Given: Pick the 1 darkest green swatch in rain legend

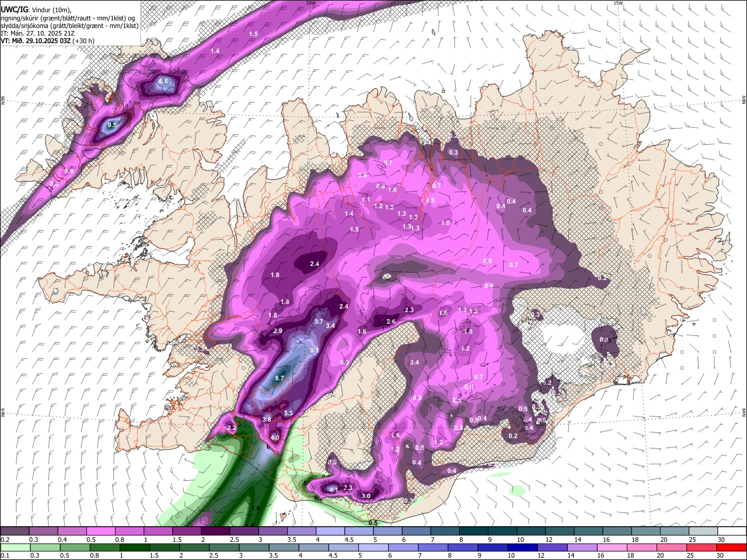Looking at the screenshot, I should [x=134, y=547].
